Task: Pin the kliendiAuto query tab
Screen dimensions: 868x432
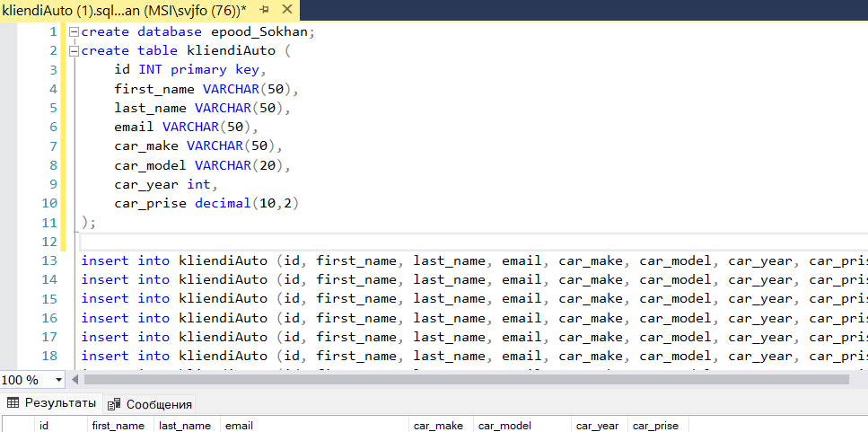Action: tap(265, 9)
